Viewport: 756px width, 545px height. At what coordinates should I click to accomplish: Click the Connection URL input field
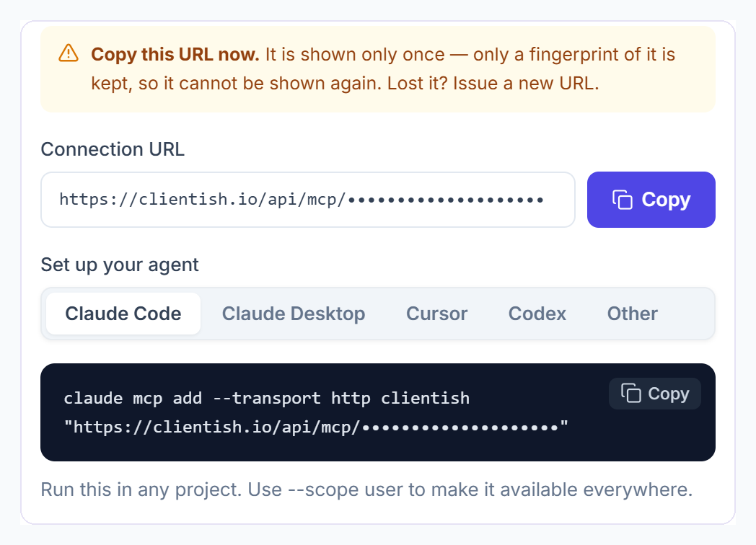pos(307,200)
